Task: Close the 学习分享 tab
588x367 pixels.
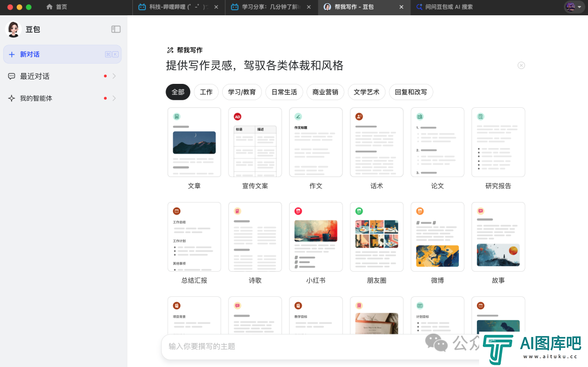Action: tap(309, 7)
